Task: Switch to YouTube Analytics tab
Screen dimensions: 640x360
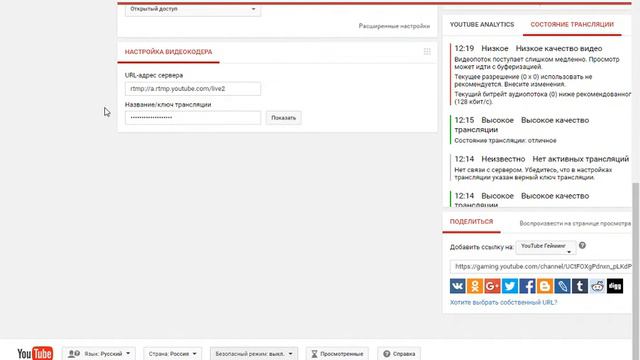Action: pyautogui.click(x=482, y=24)
